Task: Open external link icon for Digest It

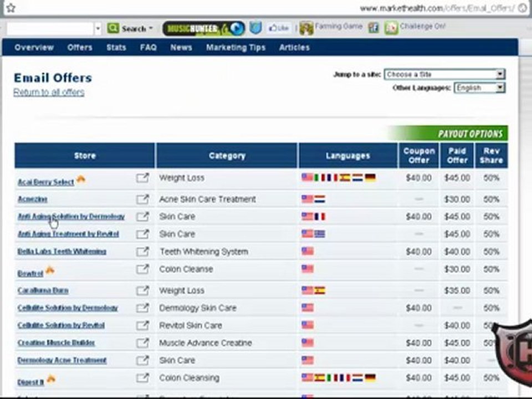Action: click(142, 378)
